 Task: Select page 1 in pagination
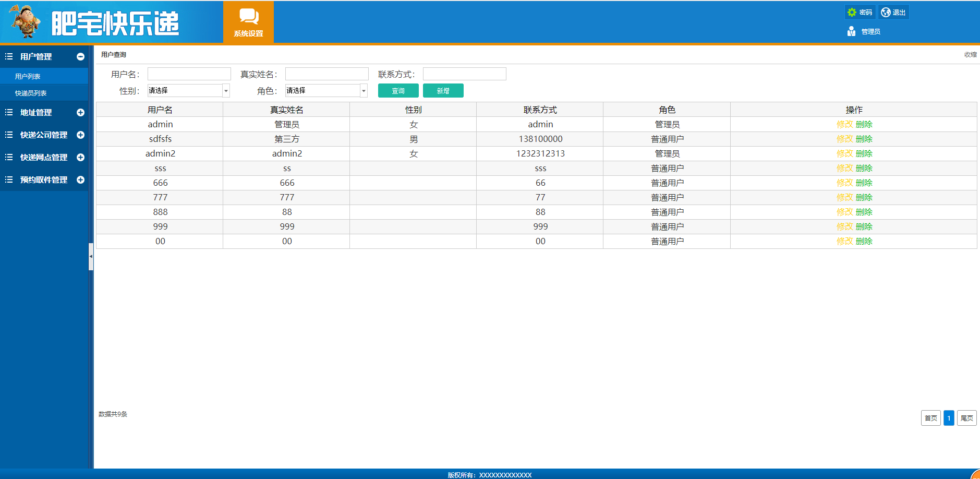point(949,418)
